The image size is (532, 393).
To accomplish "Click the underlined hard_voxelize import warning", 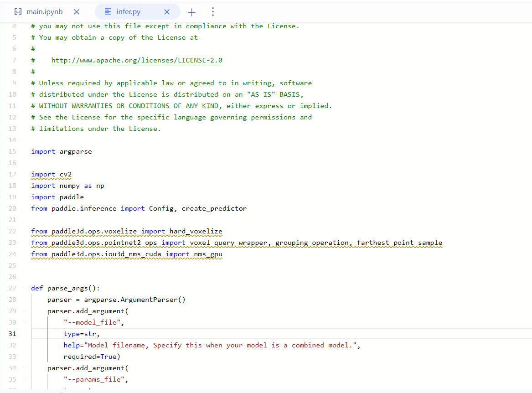I will (197, 231).
